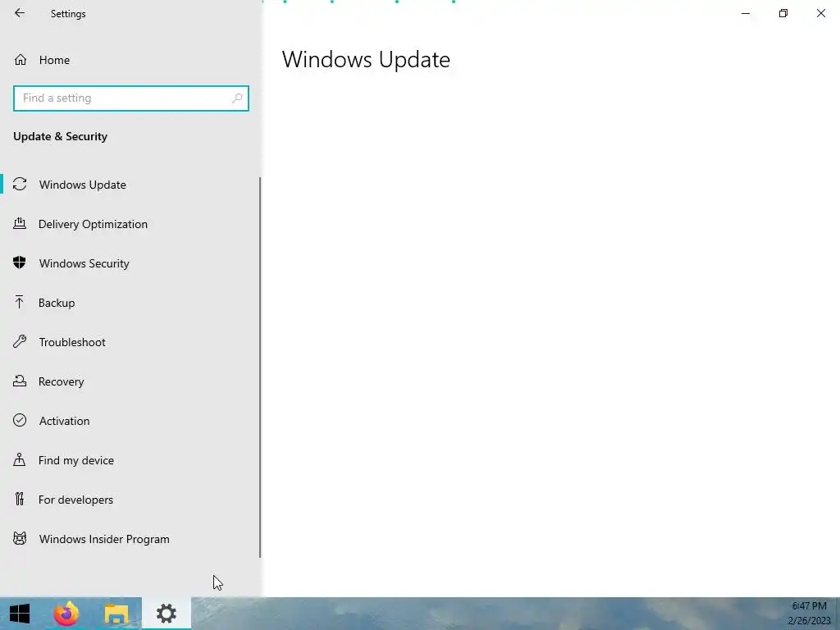Open Backup settings

click(130, 303)
